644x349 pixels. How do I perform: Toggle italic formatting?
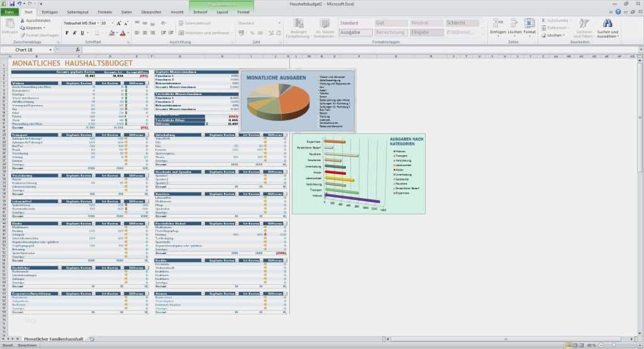[x=74, y=33]
